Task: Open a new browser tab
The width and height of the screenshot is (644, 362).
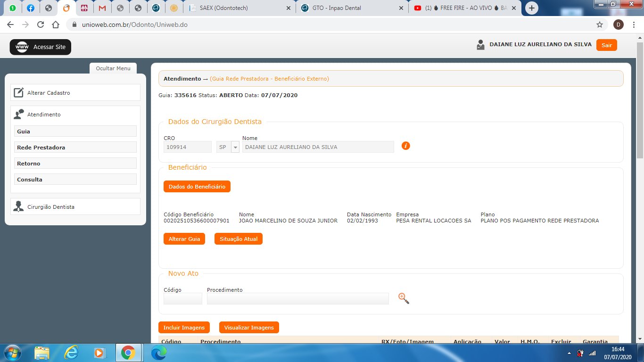Action: point(531,8)
